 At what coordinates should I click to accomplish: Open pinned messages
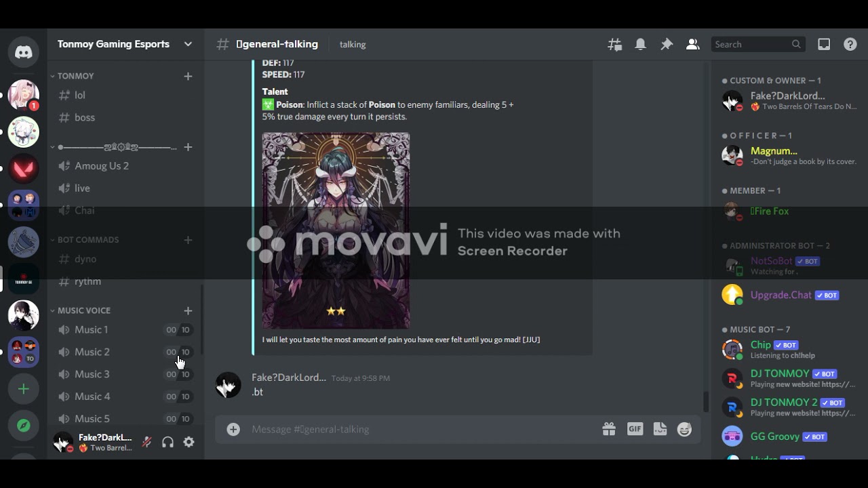[x=667, y=44]
